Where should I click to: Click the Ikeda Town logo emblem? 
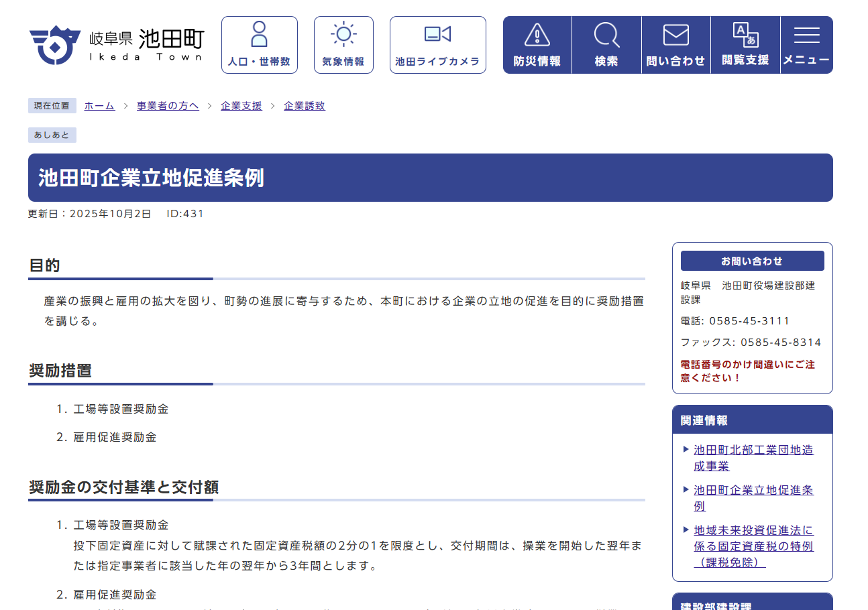[54, 45]
